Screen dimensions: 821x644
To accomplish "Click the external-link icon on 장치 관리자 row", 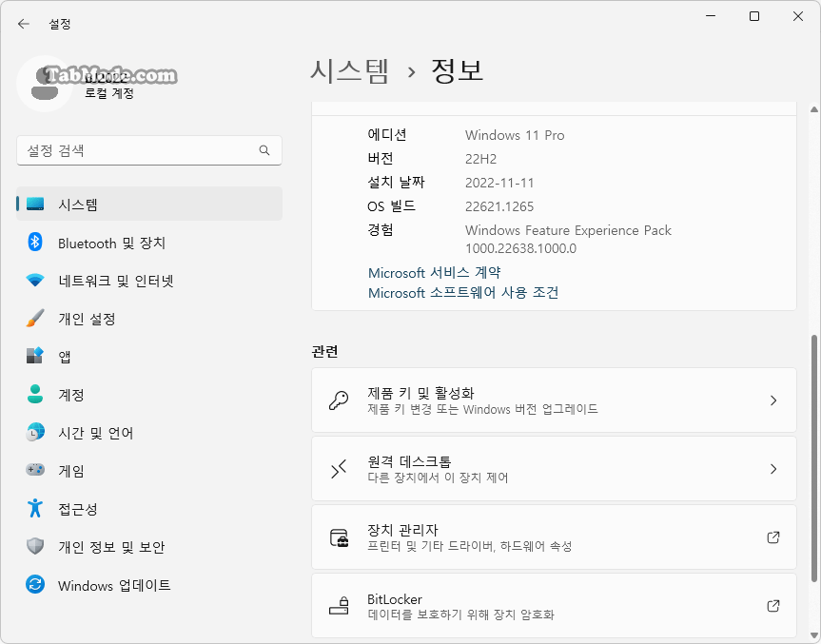I will pyautogui.click(x=772, y=537).
